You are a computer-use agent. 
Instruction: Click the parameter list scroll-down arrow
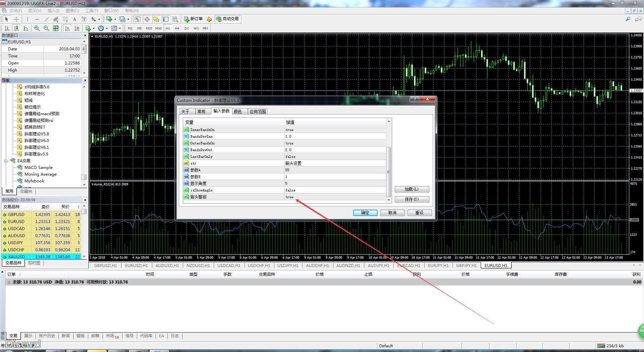click(x=389, y=200)
